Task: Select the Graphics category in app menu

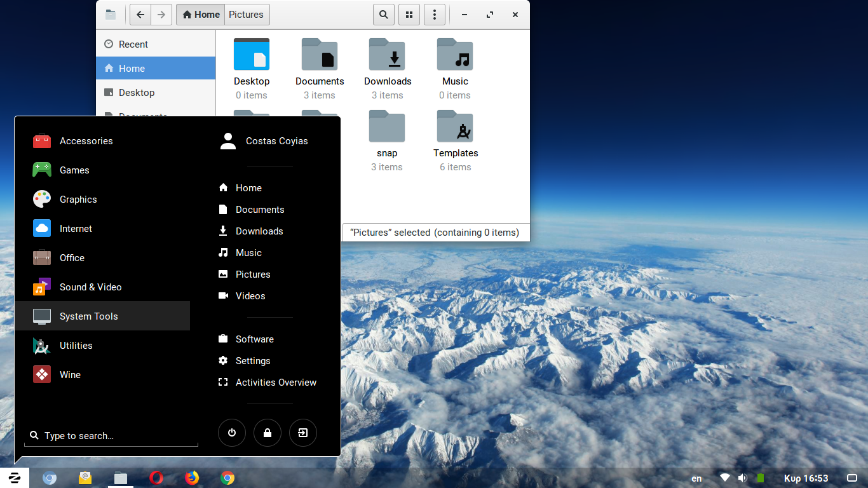Action: [78, 199]
